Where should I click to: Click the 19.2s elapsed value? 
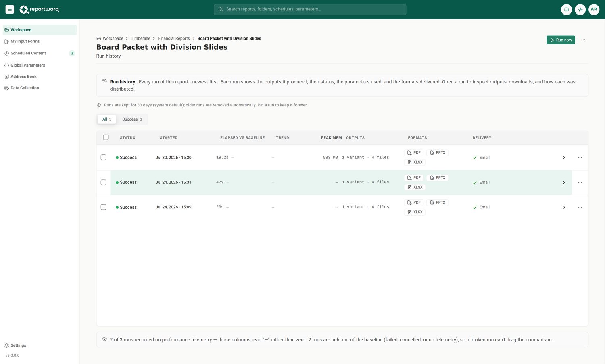[222, 158]
